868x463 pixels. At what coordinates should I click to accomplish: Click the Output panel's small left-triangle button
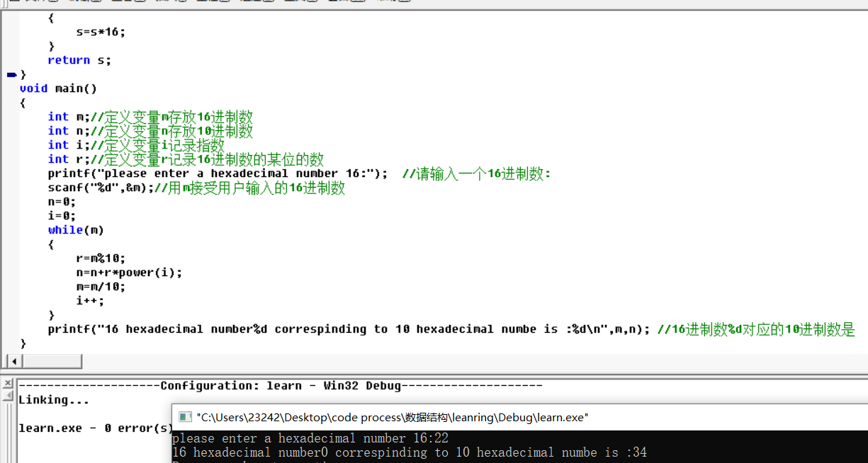[8, 396]
